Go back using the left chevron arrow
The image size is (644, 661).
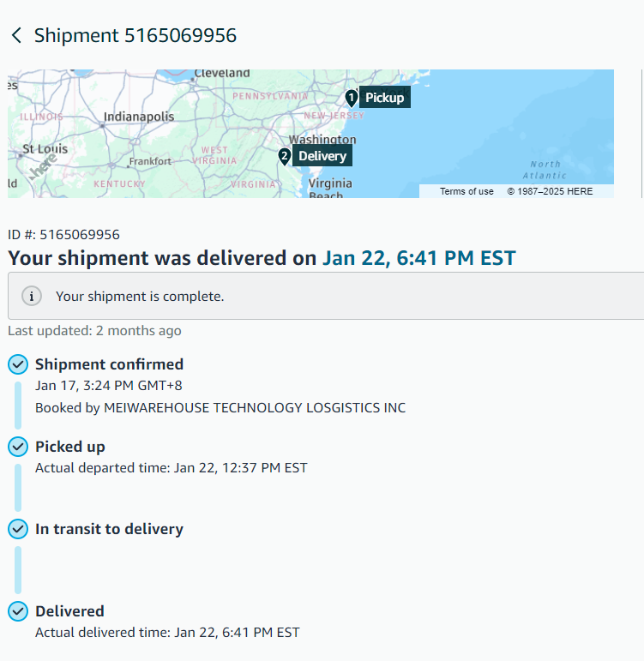[16, 35]
